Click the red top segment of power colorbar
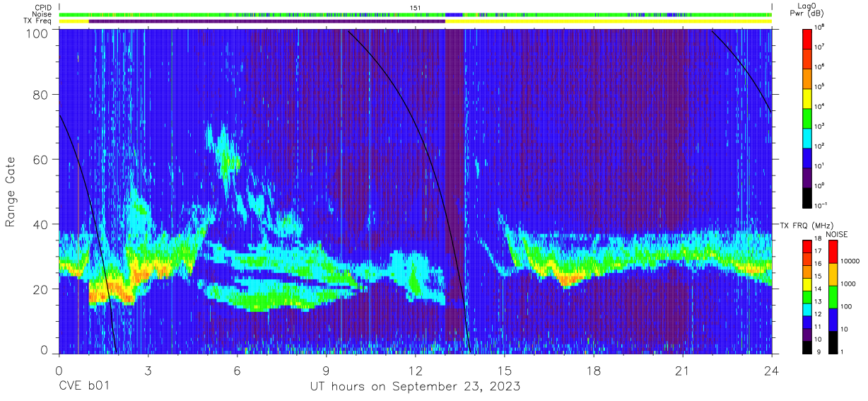Image resolution: width=868 pixels, height=401 pixels. [807, 37]
